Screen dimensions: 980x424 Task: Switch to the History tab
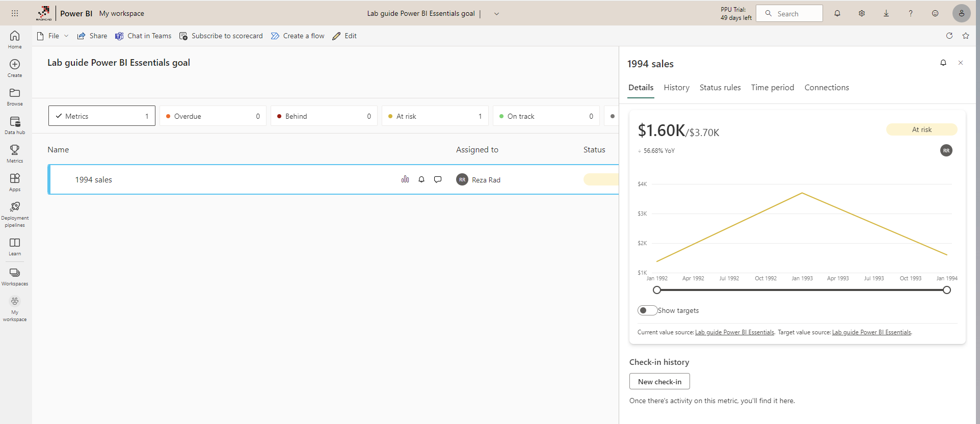tap(676, 88)
